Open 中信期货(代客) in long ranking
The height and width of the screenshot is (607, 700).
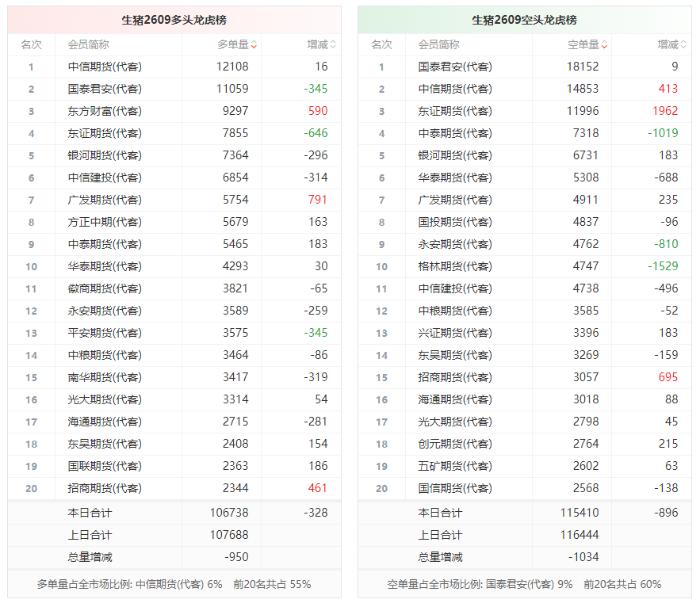coord(105,67)
